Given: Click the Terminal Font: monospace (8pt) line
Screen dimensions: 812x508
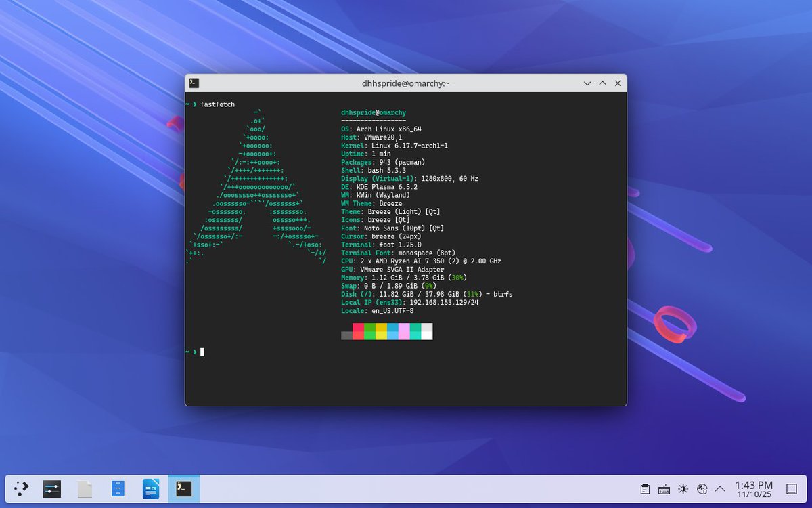Looking at the screenshot, I should (x=399, y=253).
